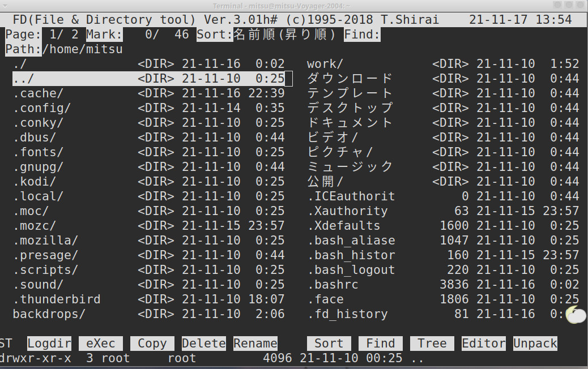
Task: Click the eXec command button
Action: tap(100, 344)
